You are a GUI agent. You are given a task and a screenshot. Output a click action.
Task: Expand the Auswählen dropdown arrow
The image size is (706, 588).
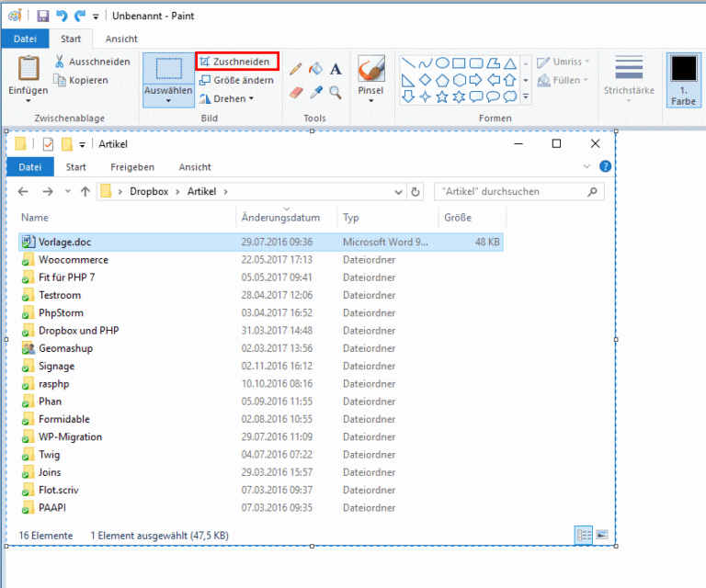click(x=168, y=101)
